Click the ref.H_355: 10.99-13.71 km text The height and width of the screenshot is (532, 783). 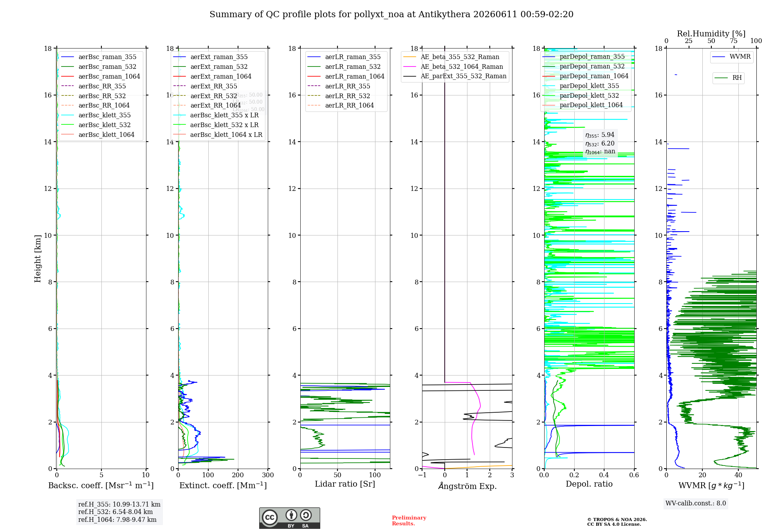click(x=119, y=505)
